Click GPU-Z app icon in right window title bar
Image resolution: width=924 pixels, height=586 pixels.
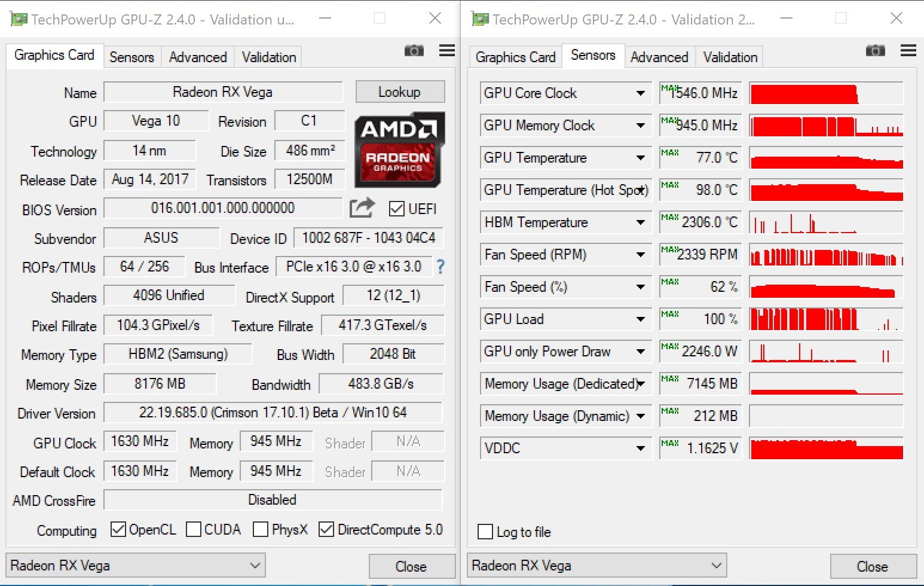tap(480, 19)
